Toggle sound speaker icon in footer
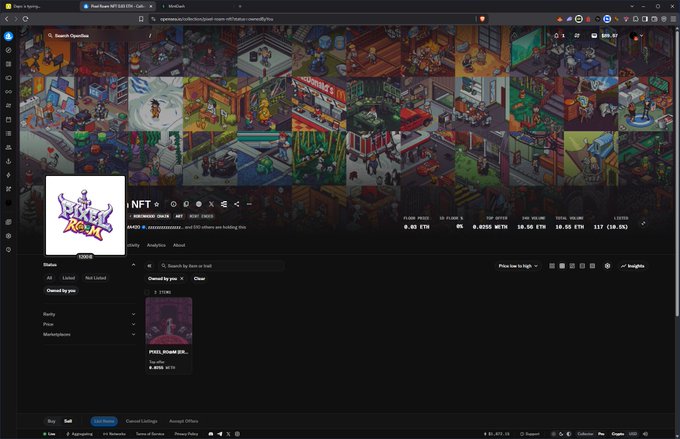Screen dimensions: 680x439 [x=645, y=434]
